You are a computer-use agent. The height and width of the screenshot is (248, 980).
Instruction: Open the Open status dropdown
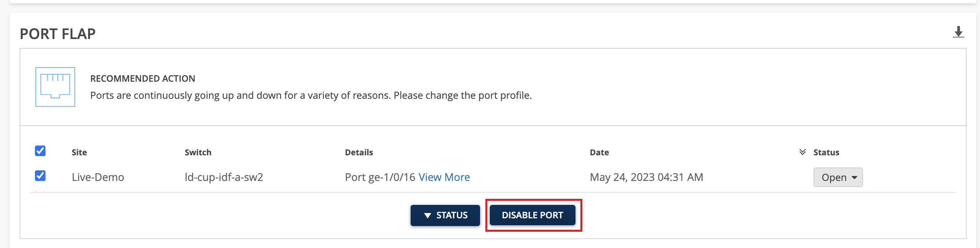click(x=838, y=177)
